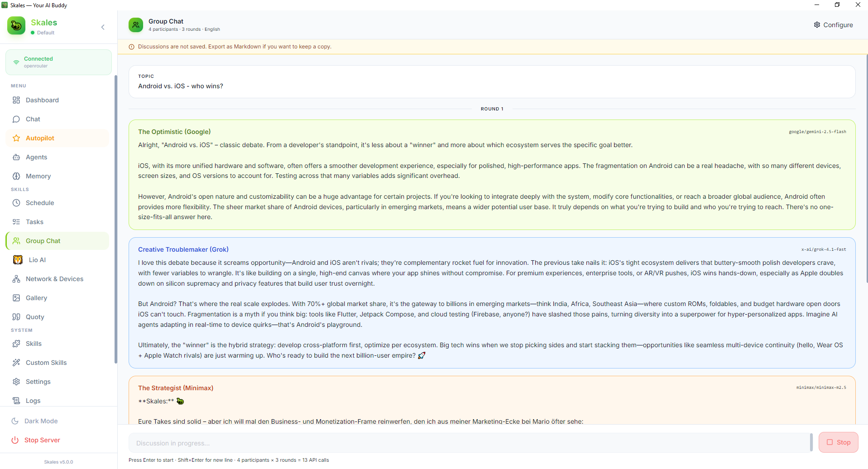
Task: Click the Agents robot icon
Action: pos(16,157)
